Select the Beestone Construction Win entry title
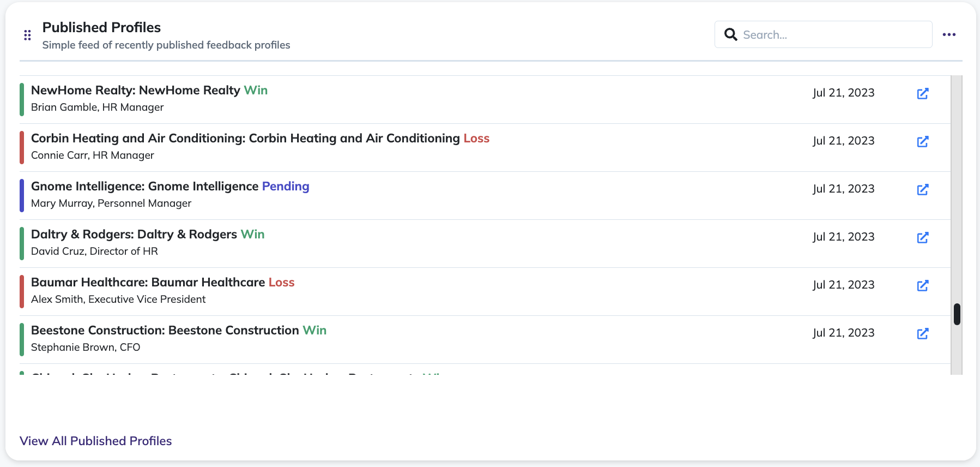980x467 pixels. click(x=179, y=330)
